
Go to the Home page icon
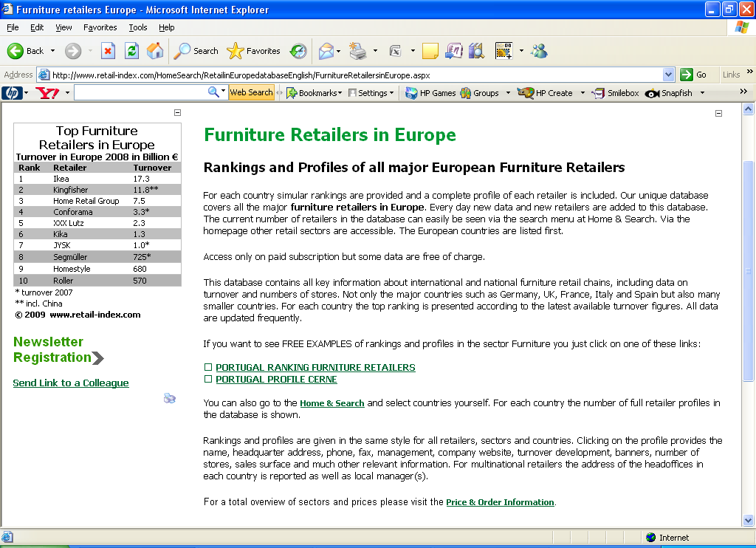[x=155, y=51]
